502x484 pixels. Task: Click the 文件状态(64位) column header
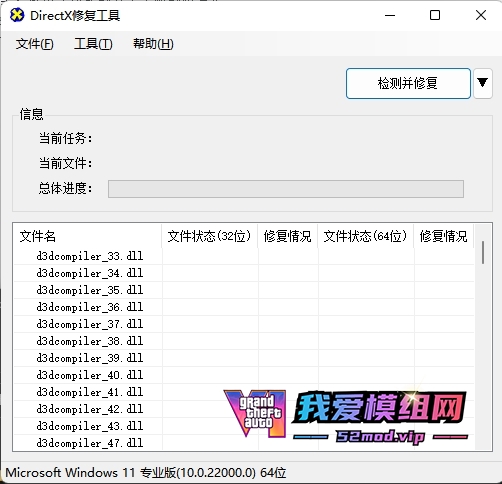pyautogui.click(x=366, y=236)
